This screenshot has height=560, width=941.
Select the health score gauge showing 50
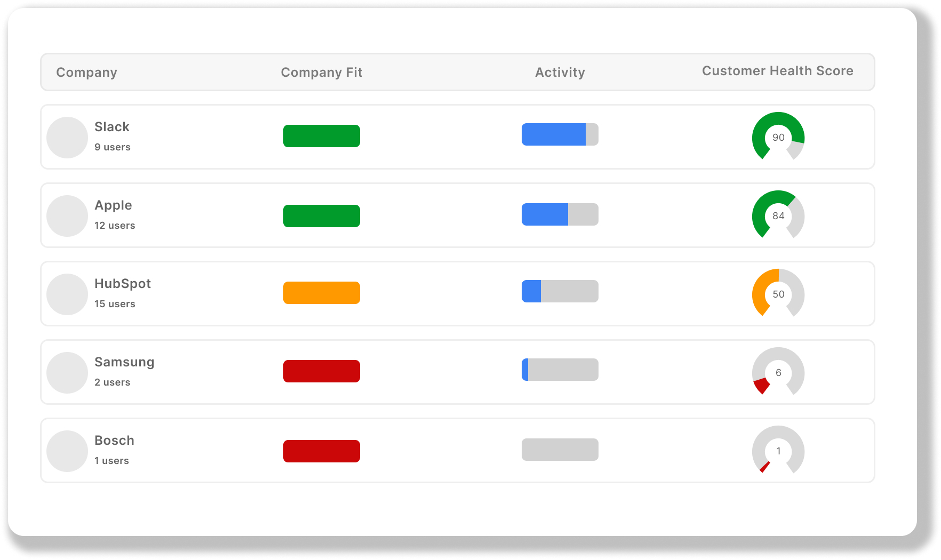click(x=778, y=294)
